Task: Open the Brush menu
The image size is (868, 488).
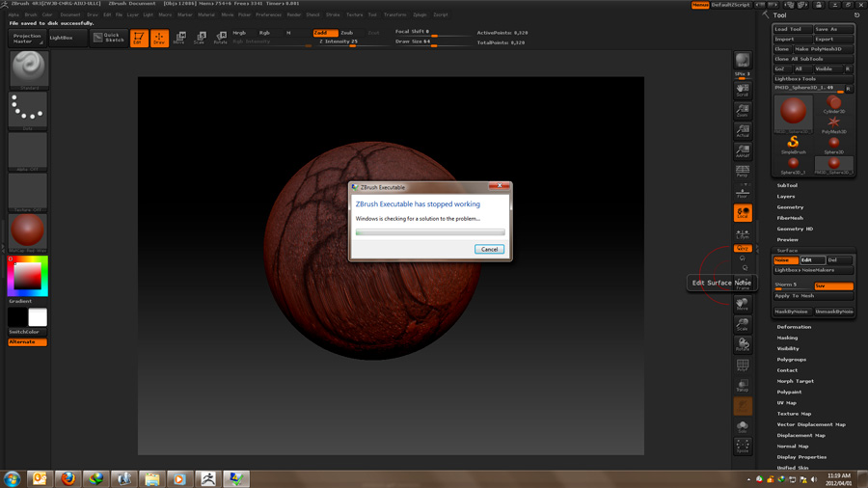Action: pyautogui.click(x=31, y=14)
